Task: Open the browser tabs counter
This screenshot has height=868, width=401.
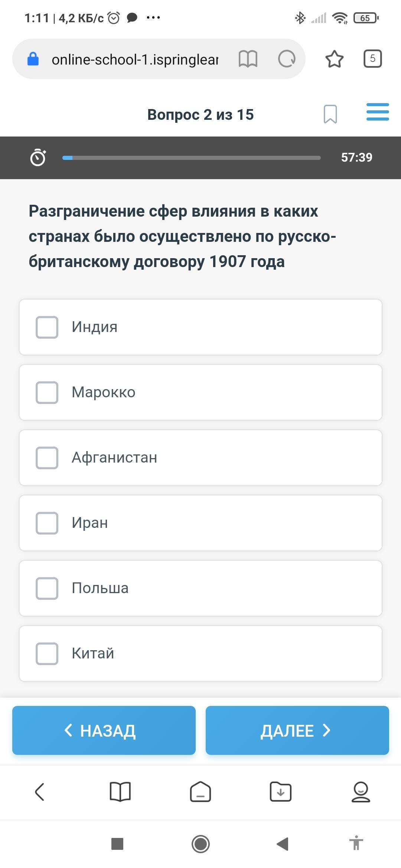Action: coord(372,59)
